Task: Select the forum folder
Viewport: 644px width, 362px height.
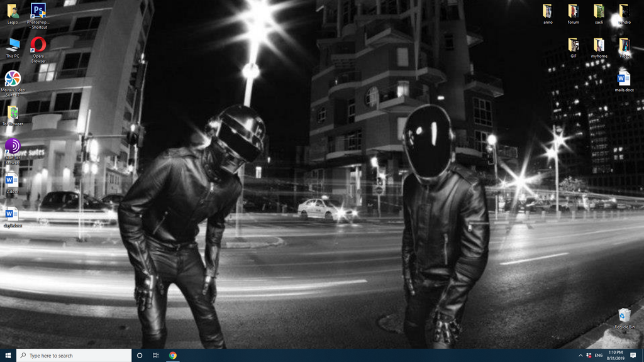Action: [574, 14]
